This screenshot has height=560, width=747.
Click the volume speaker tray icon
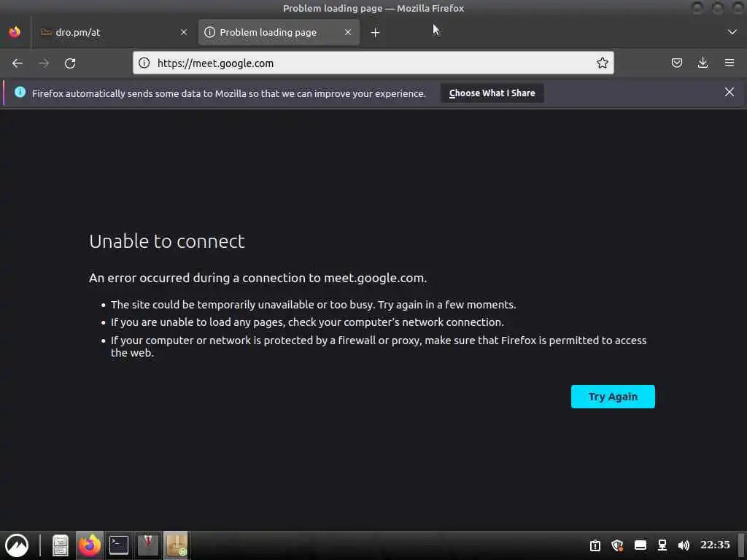(684, 545)
